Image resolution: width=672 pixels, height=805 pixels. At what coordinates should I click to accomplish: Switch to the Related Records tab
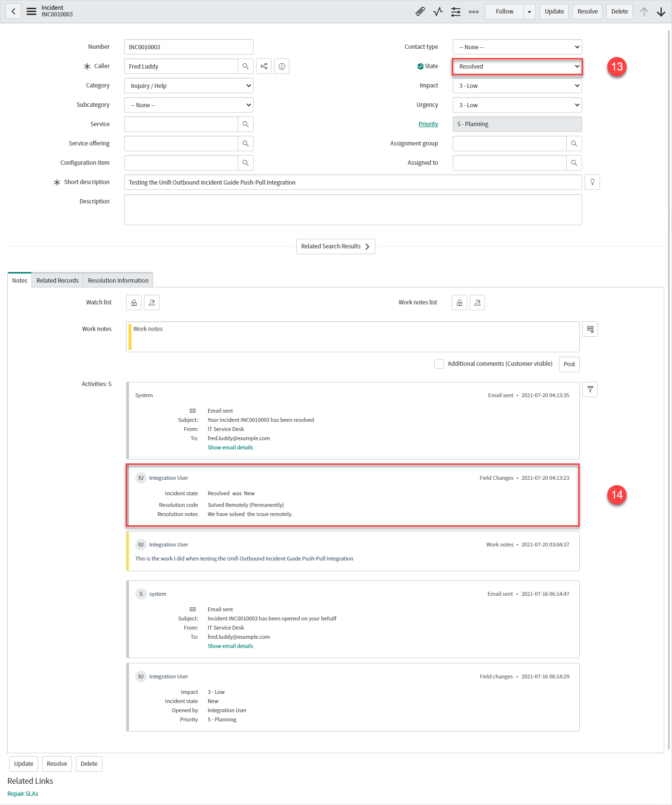click(x=57, y=281)
